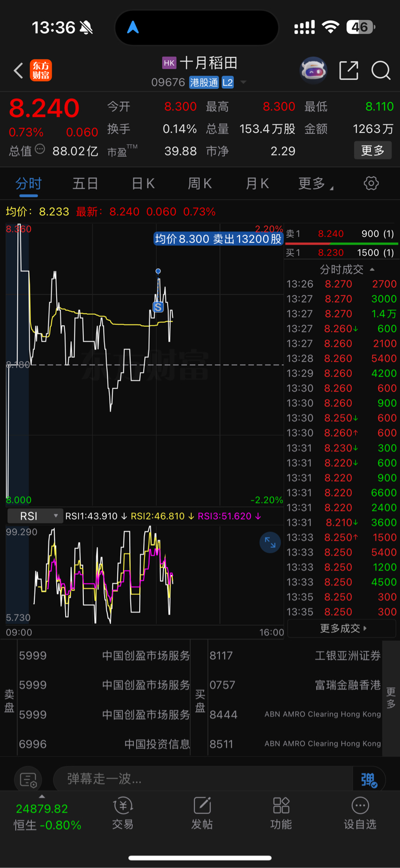Switch to the 月K tab
Screen dimensions: 400x868
coord(257,184)
